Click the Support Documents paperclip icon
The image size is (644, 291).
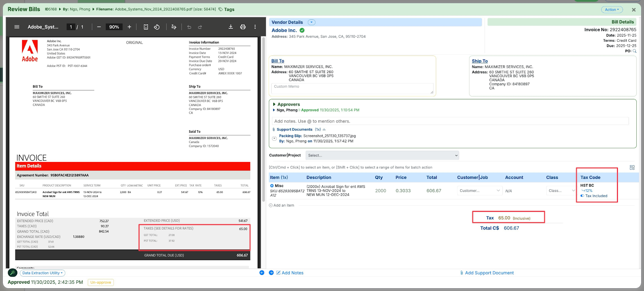(274, 129)
